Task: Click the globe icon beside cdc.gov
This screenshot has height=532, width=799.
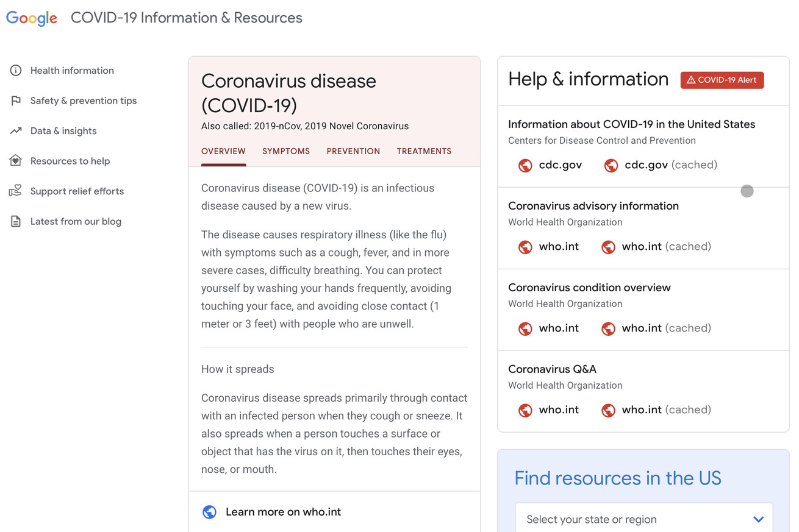Action: (525, 165)
